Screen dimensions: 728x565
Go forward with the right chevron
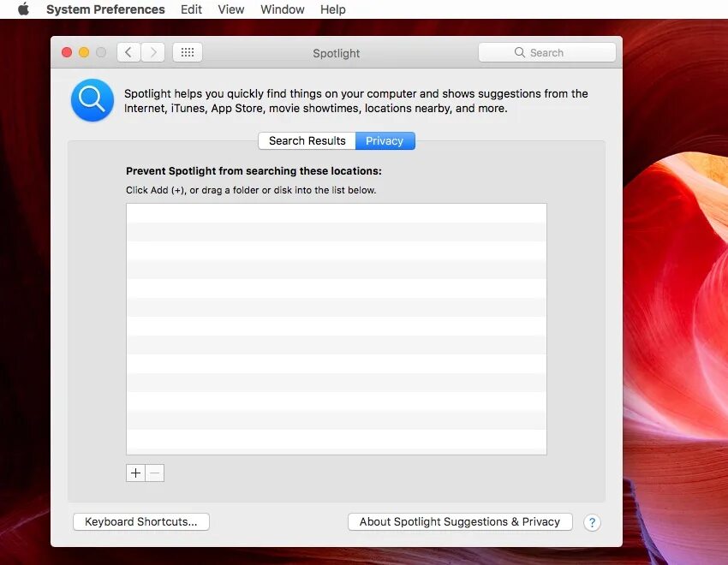[152, 52]
